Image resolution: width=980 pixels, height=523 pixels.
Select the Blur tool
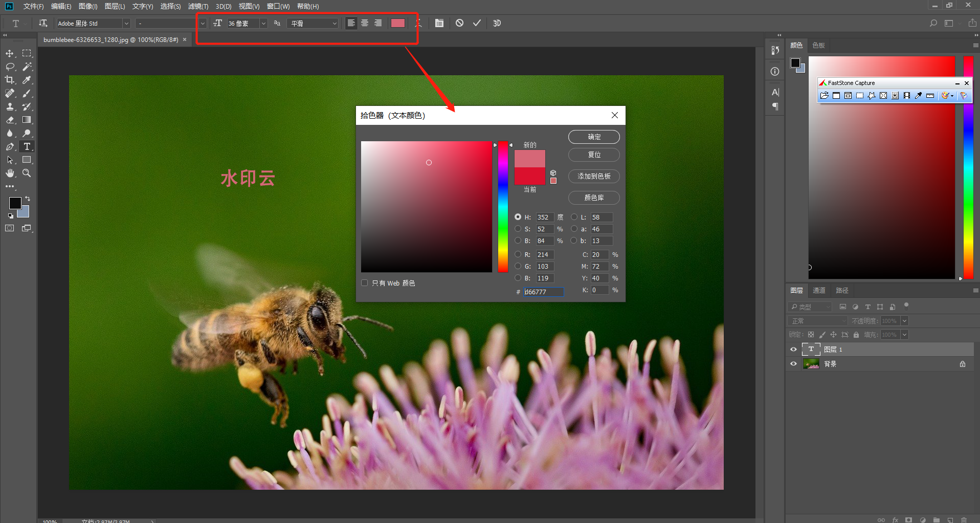(10, 134)
